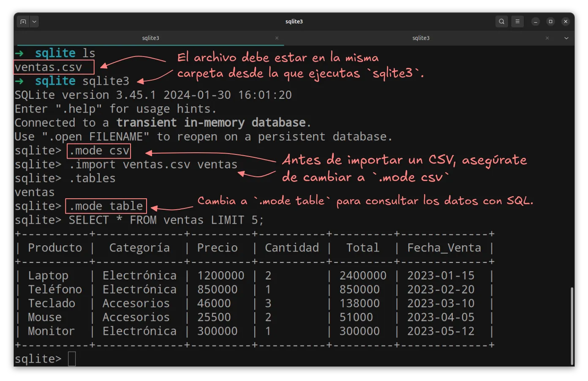
Task: Open the dropdown beside the new tab button
Action: coord(34,22)
